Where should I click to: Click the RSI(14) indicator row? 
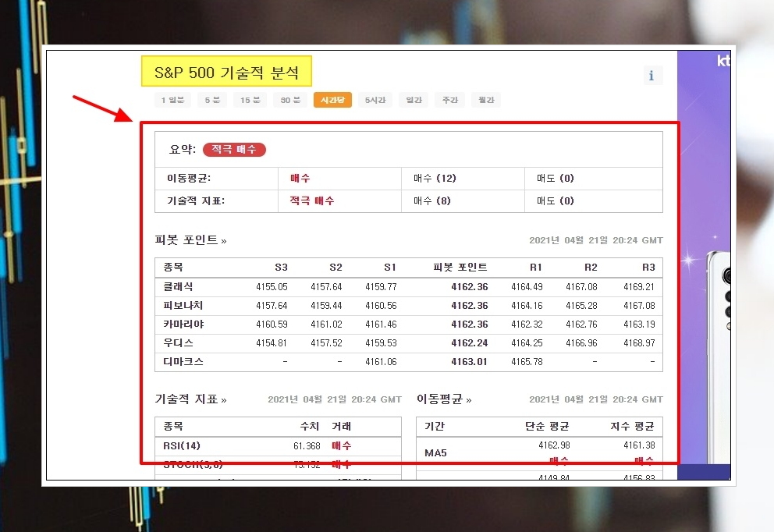pos(278,446)
